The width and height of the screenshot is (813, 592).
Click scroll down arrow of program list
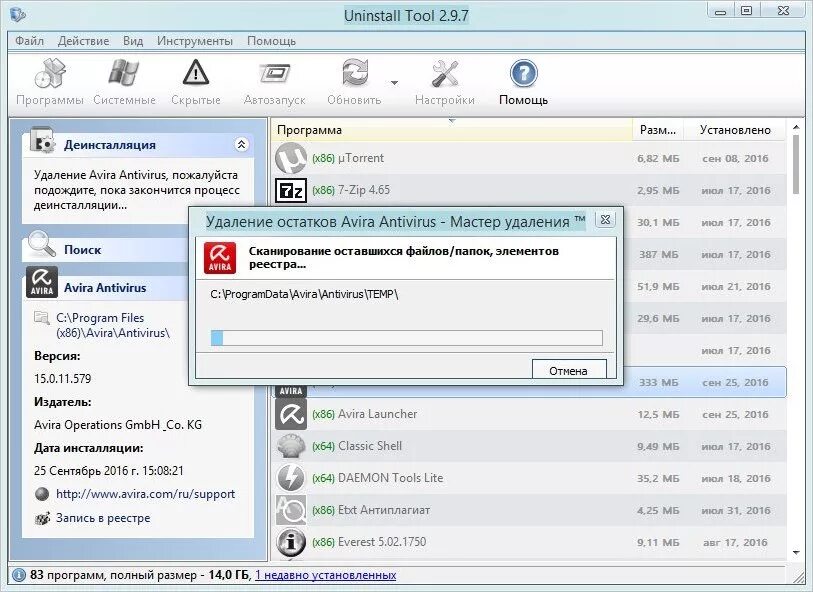796,553
